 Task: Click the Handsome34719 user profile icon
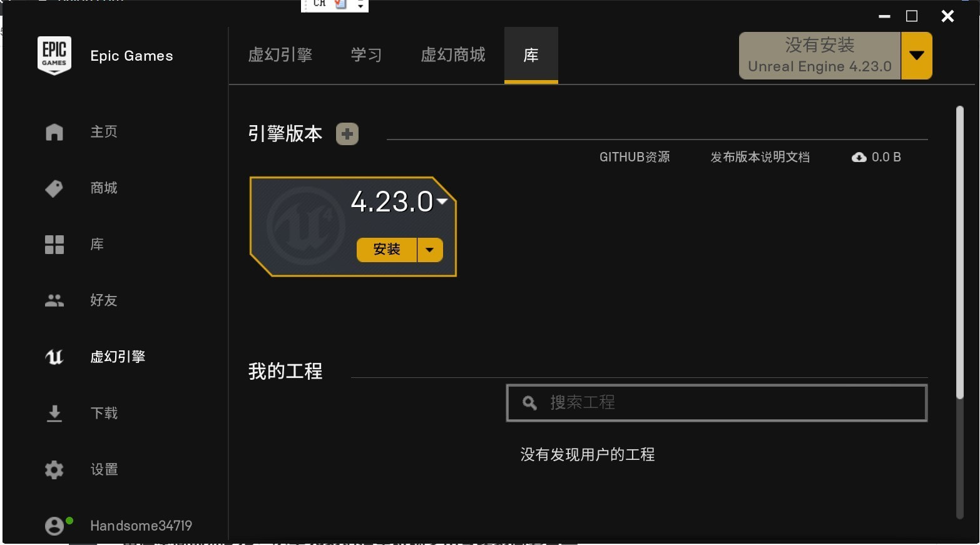[x=54, y=526]
